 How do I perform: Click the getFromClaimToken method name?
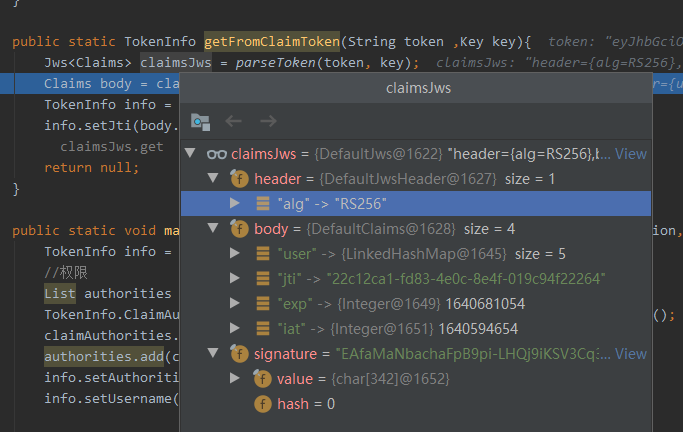(271, 42)
